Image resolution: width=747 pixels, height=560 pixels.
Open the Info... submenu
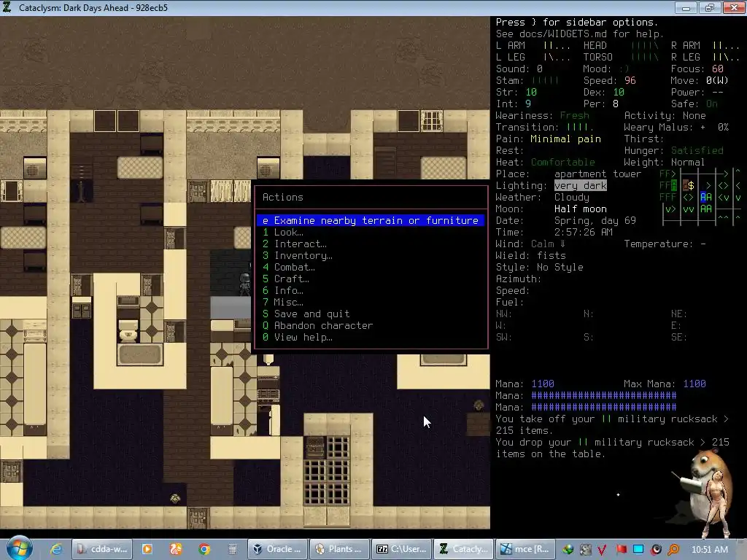click(283, 290)
